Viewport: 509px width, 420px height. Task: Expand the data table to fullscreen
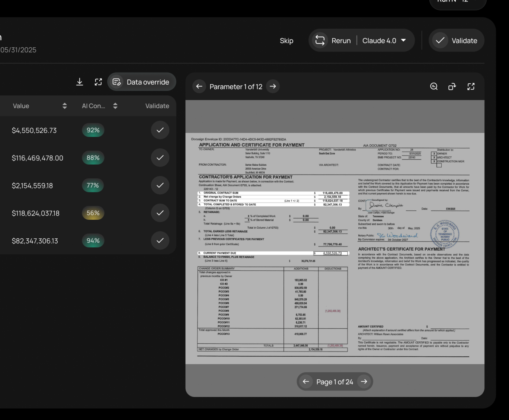coord(98,82)
